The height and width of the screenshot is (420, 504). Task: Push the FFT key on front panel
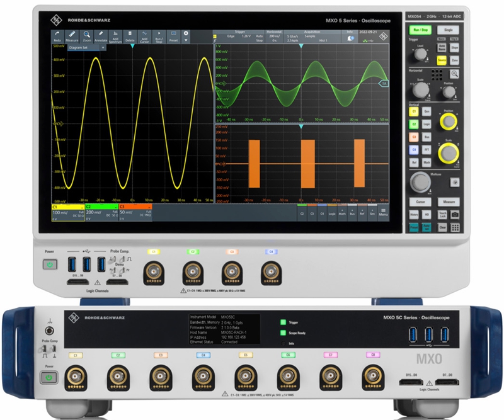[x=427, y=150]
